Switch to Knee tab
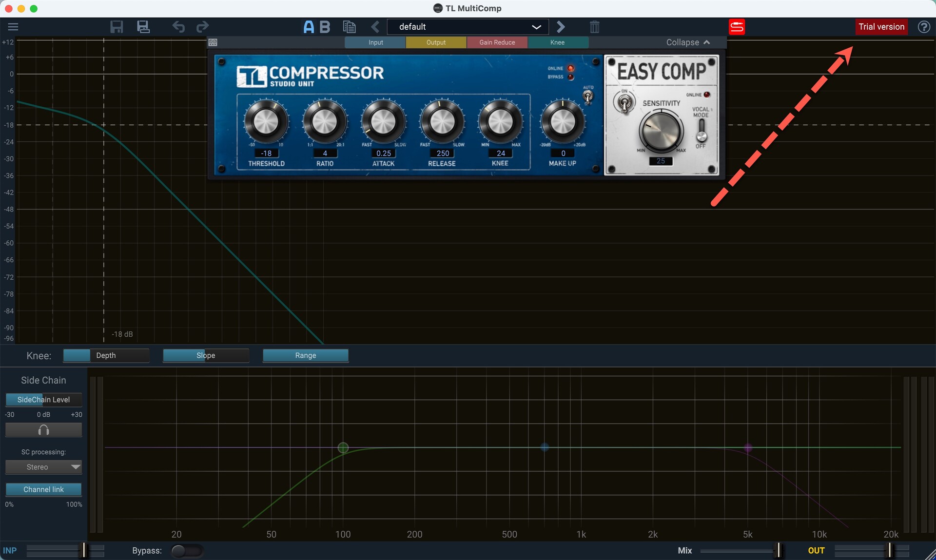This screenshot has height=560, width=936. click(557, 42)
